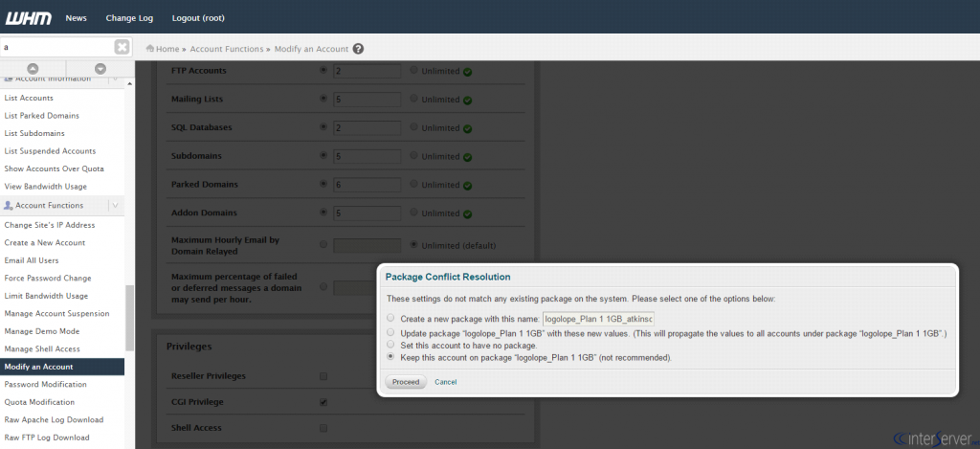This screenshot has height=449, width=980.
Task: Toggle the CGI Privilege checkbox
Action: click(x=323, y=402)
